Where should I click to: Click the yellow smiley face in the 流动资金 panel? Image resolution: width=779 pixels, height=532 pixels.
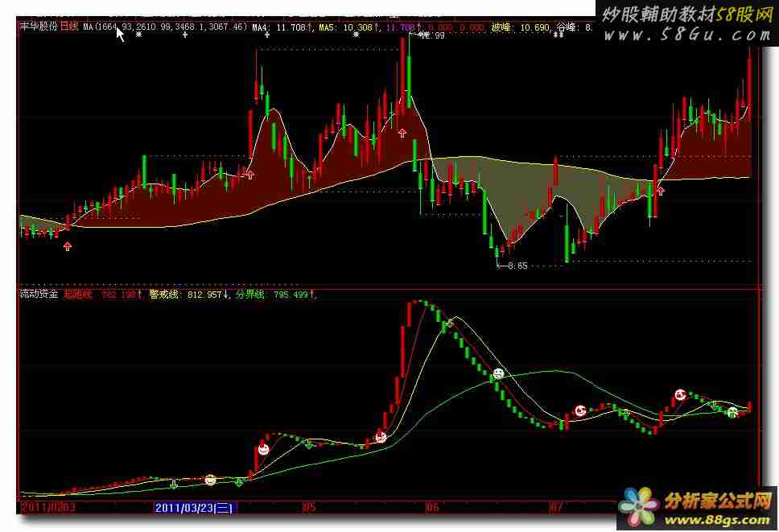point(211,480)
